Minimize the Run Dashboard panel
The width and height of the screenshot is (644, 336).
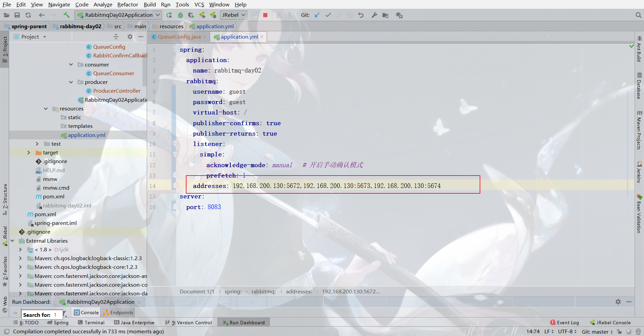click(x=629, y=302)
